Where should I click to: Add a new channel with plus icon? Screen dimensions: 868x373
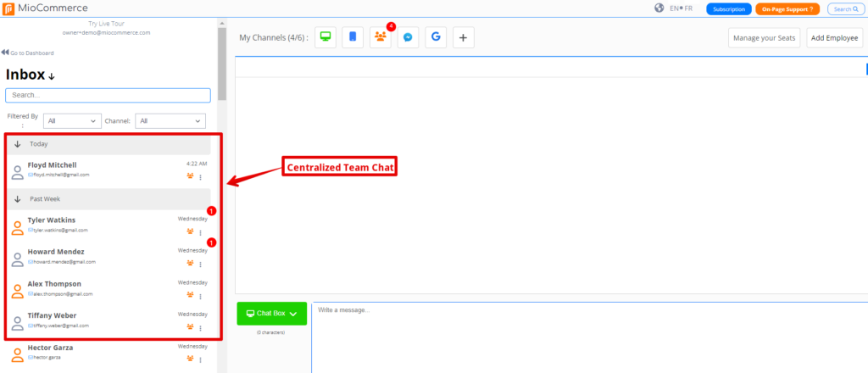pos(464,37)
